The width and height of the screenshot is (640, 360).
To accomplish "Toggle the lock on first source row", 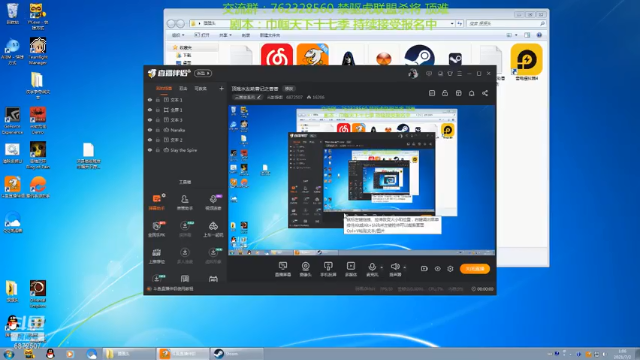I will pos(158,100).
